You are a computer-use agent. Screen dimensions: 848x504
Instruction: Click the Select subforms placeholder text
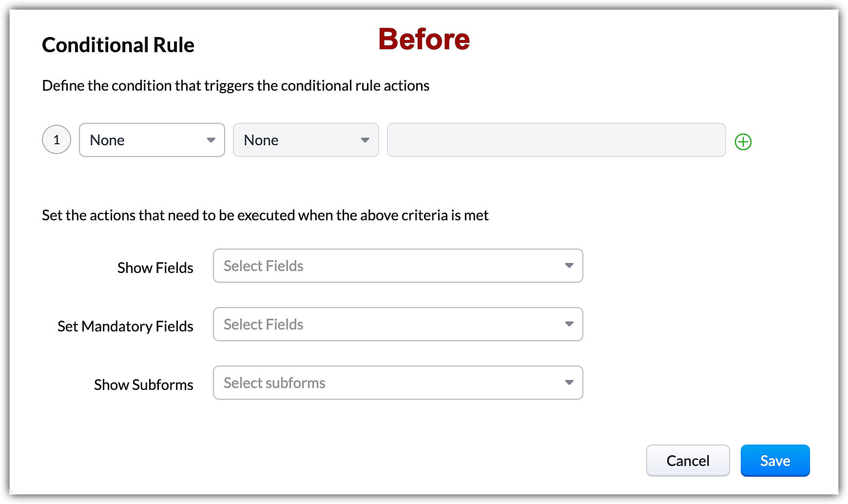[x=274, y=383]
